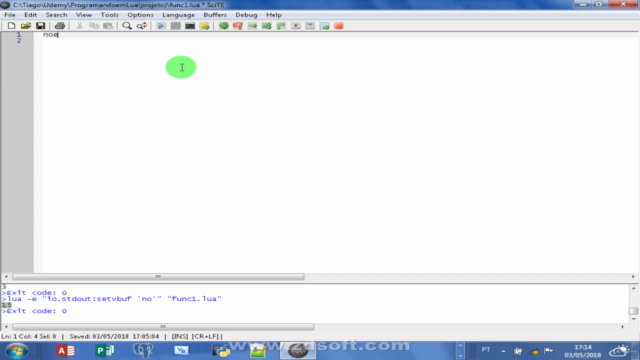Click the editor horizontal scrollbar thumb

[158, 277]
